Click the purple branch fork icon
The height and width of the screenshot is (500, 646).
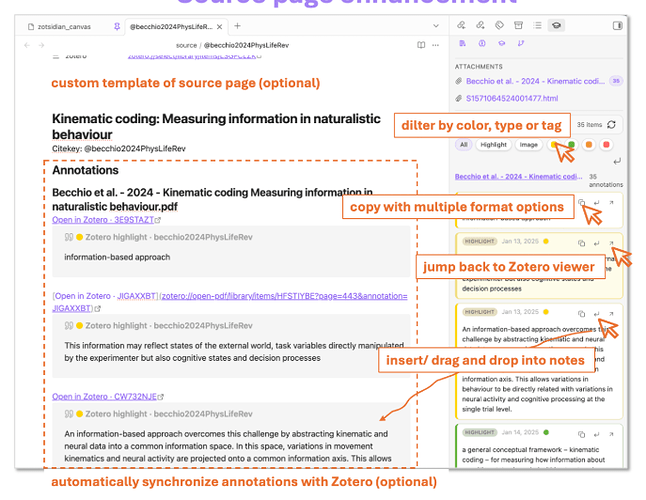coord(521,43)
